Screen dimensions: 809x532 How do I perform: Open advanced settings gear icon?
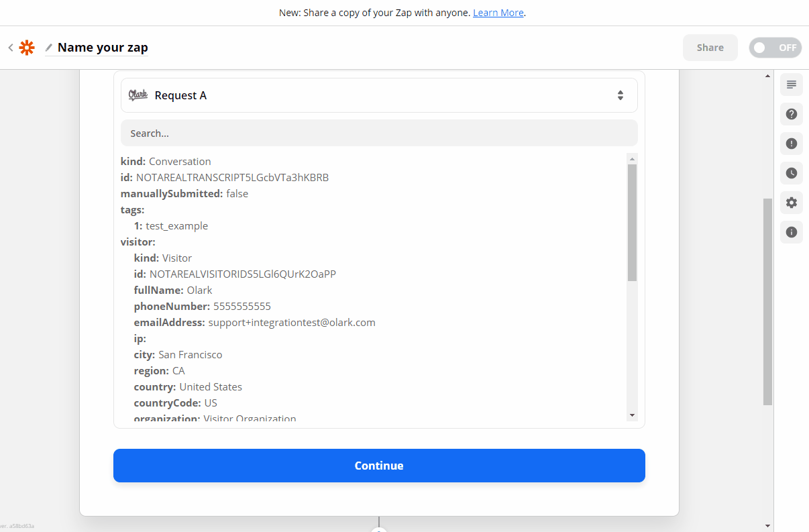tap(791, 203)
